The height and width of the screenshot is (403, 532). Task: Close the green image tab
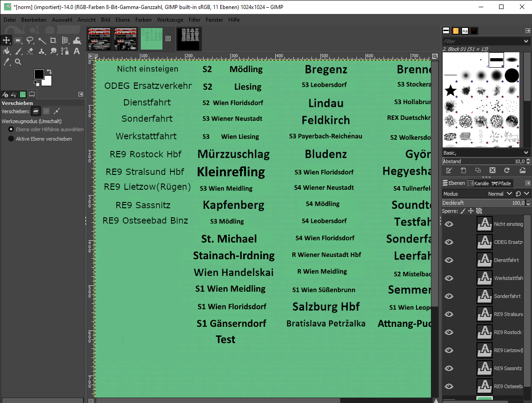[x=168, y=39]
